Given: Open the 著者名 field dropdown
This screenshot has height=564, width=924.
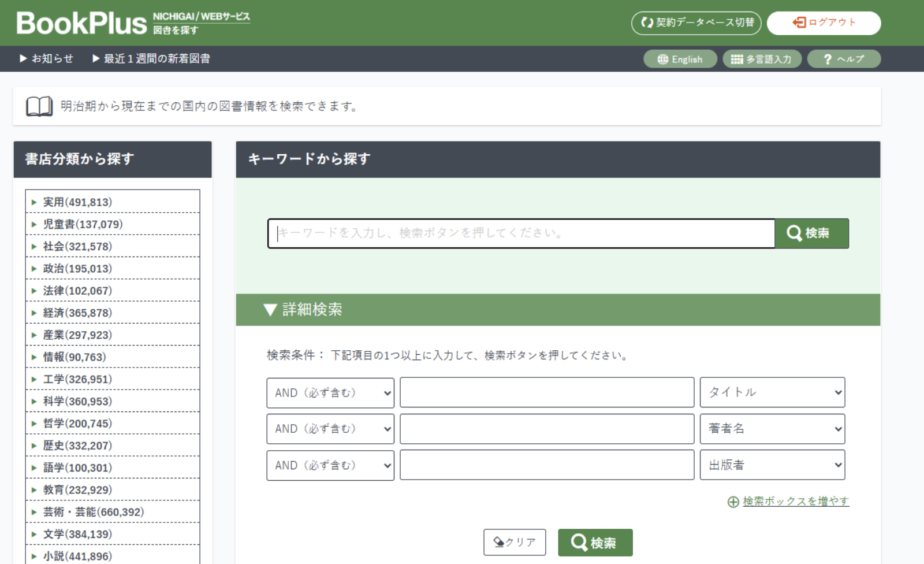Looking at the screenshot, I should (x=772, y=429).
